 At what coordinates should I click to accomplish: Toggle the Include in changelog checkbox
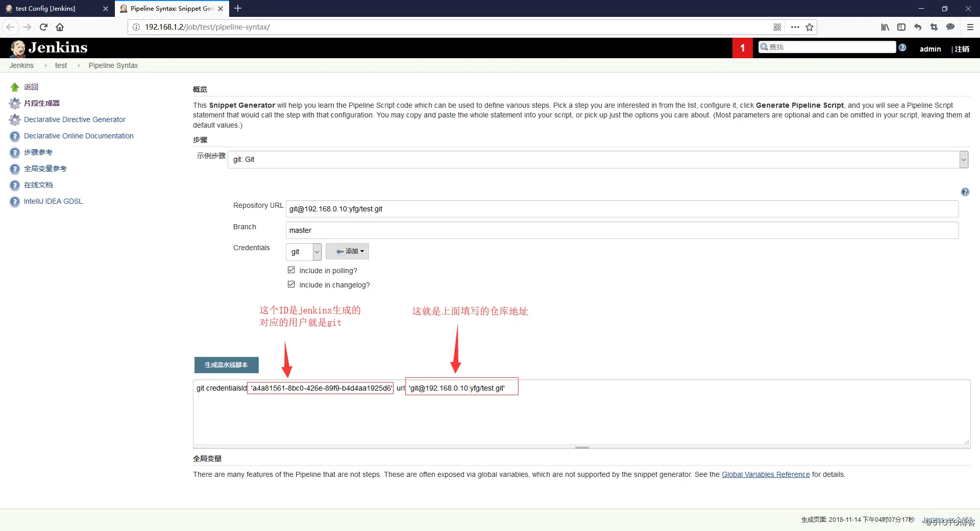tap(291, 284)
